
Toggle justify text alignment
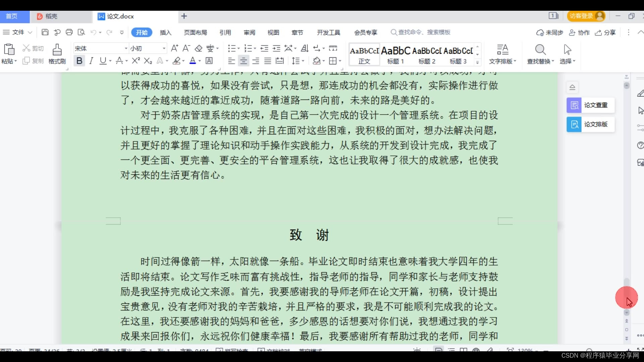pos(268,61)
